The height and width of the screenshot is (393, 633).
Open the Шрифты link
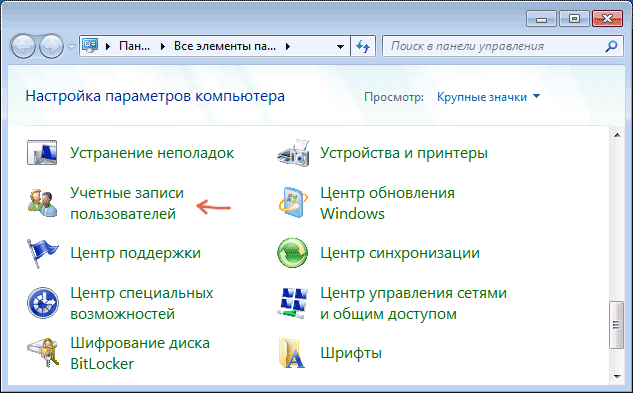click(351, 353)
